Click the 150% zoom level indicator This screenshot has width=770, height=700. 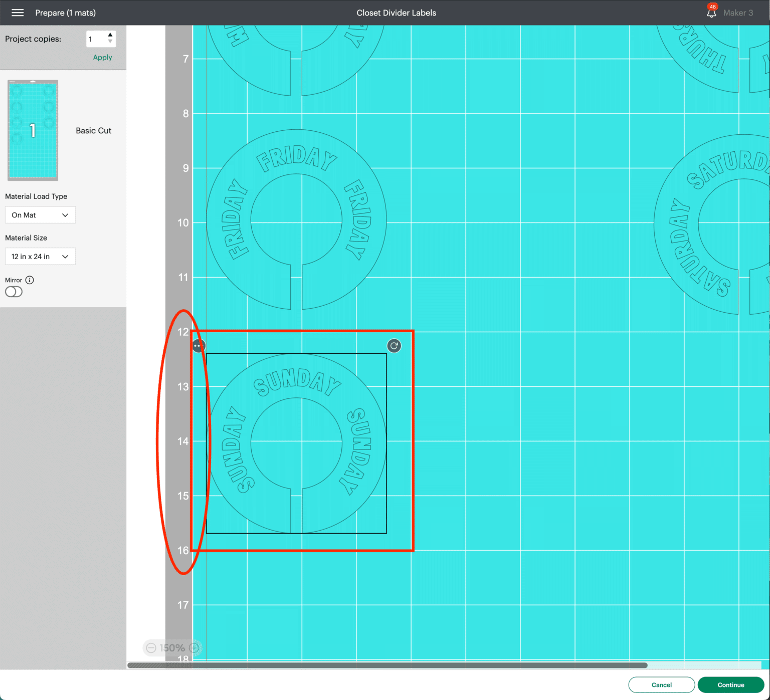coord(172,647)
